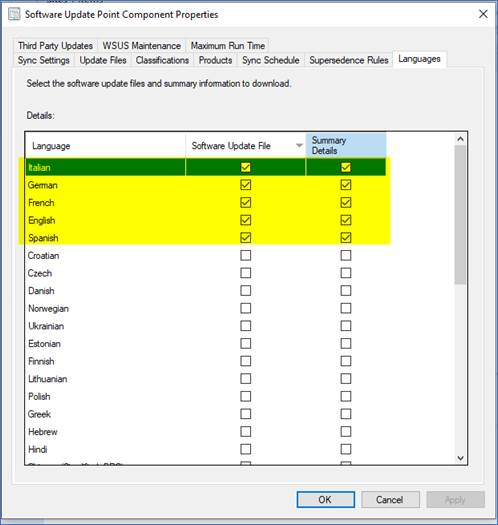Tick the Greek Software Update File box
498x525 pixels.
point(245,414)
